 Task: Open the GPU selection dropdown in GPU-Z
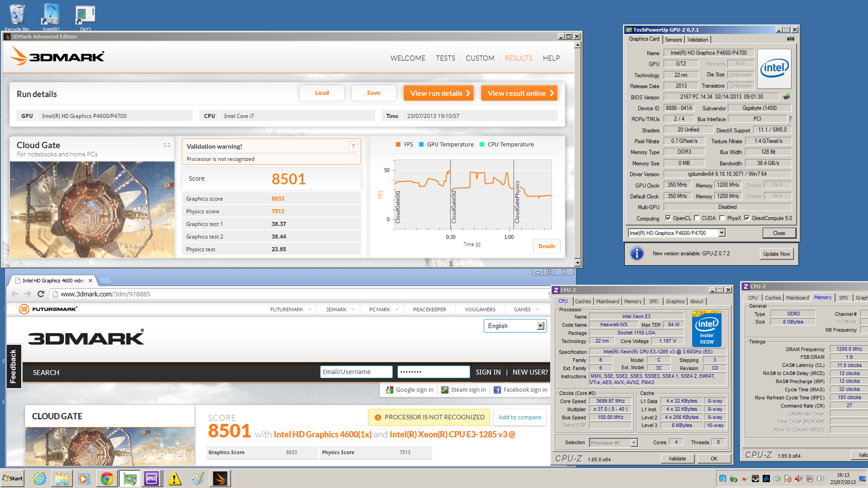[722, 233]
